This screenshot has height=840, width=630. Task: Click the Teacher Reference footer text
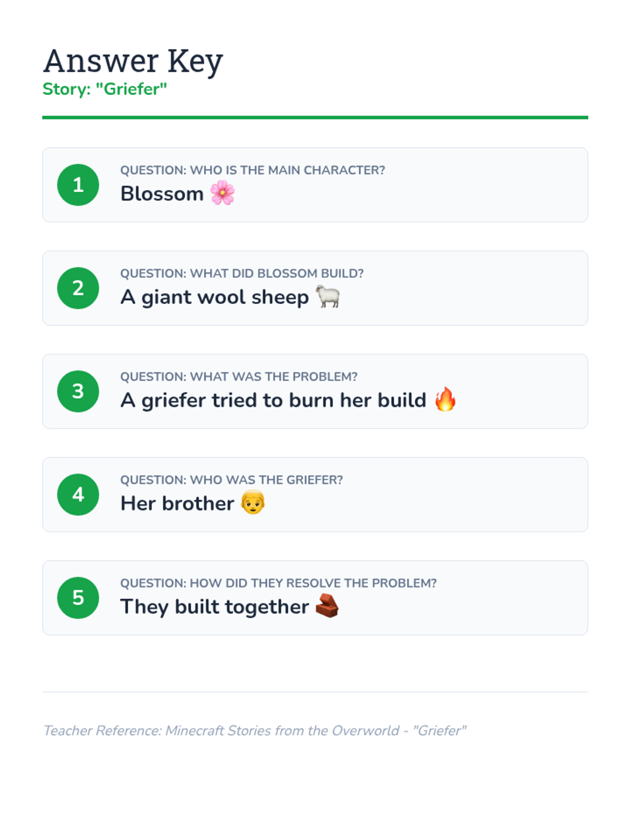pos(255,731)
